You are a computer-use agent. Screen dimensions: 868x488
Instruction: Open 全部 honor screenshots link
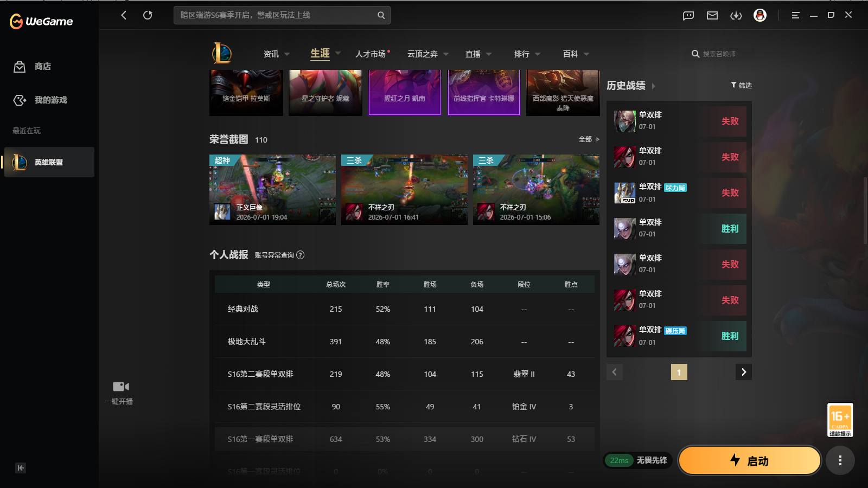tap(589, 139)
